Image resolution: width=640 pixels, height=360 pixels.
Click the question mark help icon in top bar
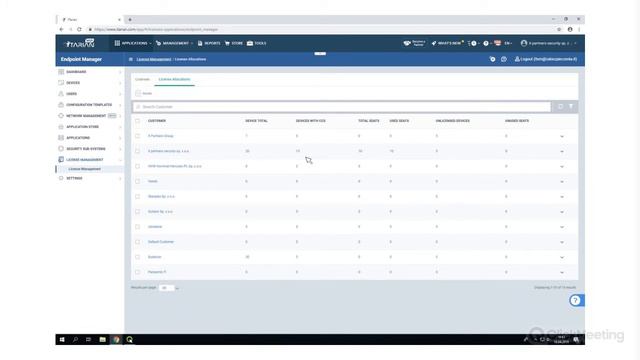[x=486, y=43]
